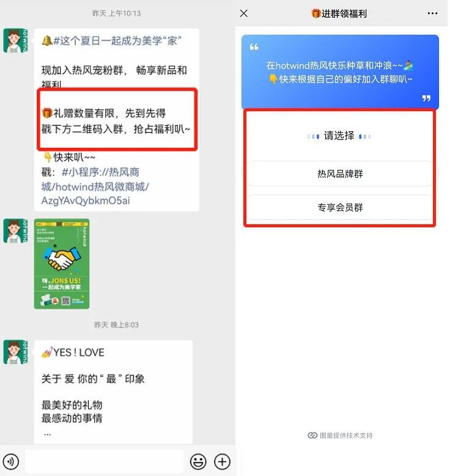Viewport: 450px width, 476px height.
Task: Open the emoji sticker picker
Action: [x=198, y=462]
